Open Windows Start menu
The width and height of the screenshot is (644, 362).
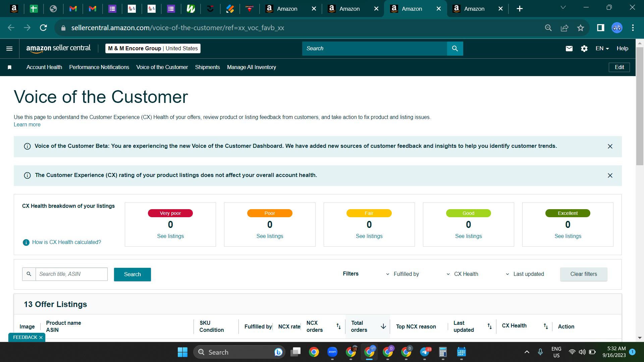tap(182, 352)
